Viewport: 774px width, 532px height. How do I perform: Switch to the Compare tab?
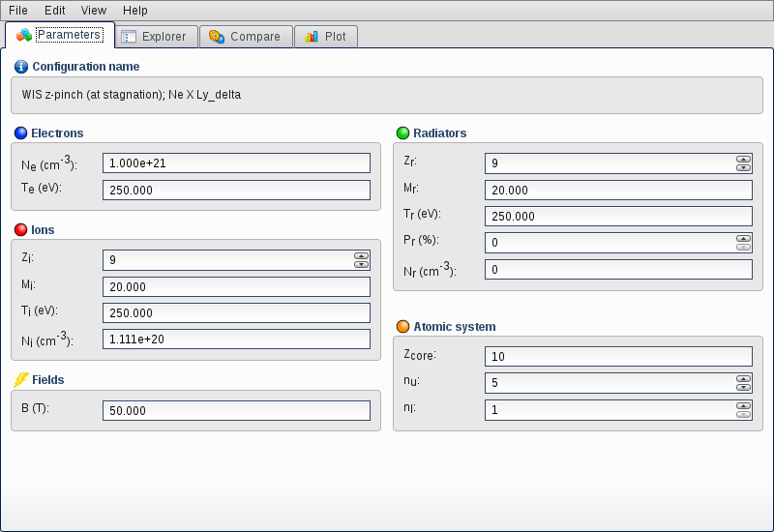tap(246, 37)
